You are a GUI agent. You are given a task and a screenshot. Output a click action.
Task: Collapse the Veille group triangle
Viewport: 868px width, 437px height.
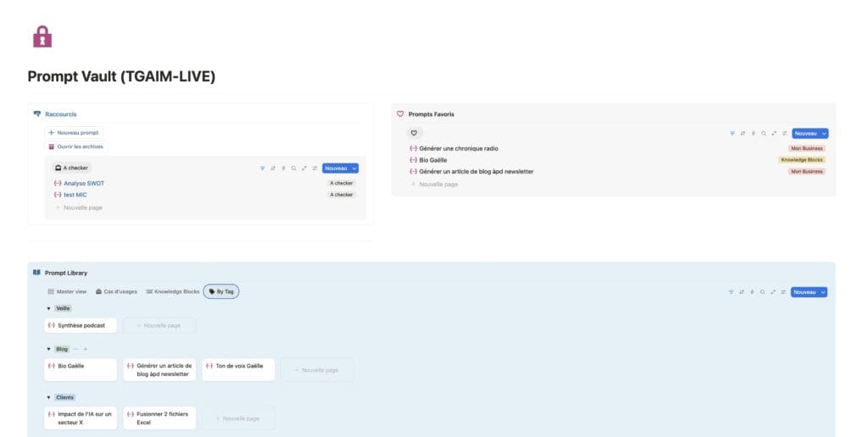coord(48,308)
